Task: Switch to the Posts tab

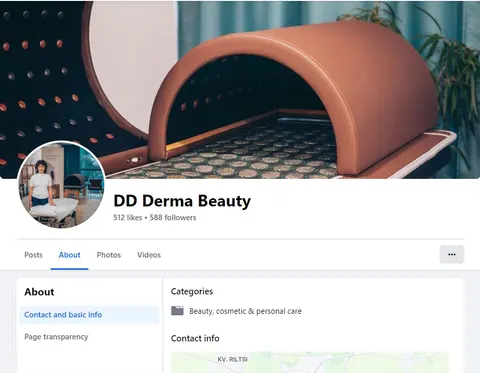Action: (33, 255)
